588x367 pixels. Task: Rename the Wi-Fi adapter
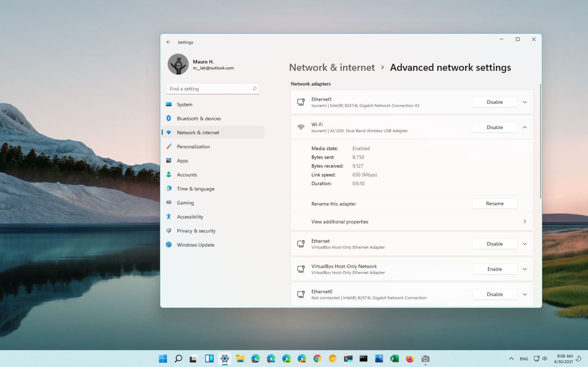click(494, 203)
